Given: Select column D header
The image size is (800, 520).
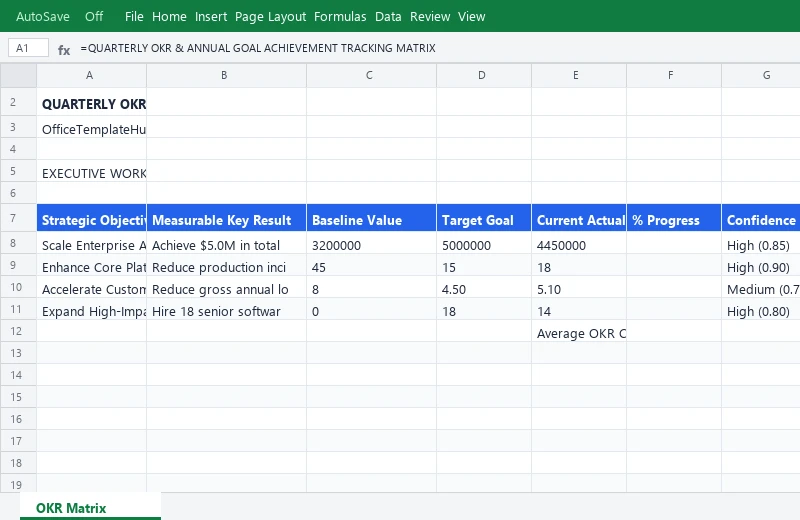Looking at the screenshot, I should click(x=484, y=76).
